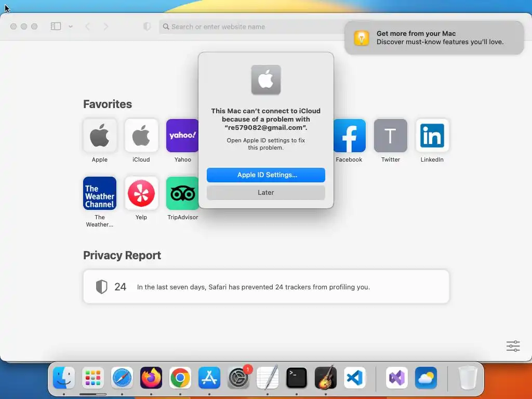Open TextEdit from the Dock
This screenshot has height=399, width=532.
(268, 378)
